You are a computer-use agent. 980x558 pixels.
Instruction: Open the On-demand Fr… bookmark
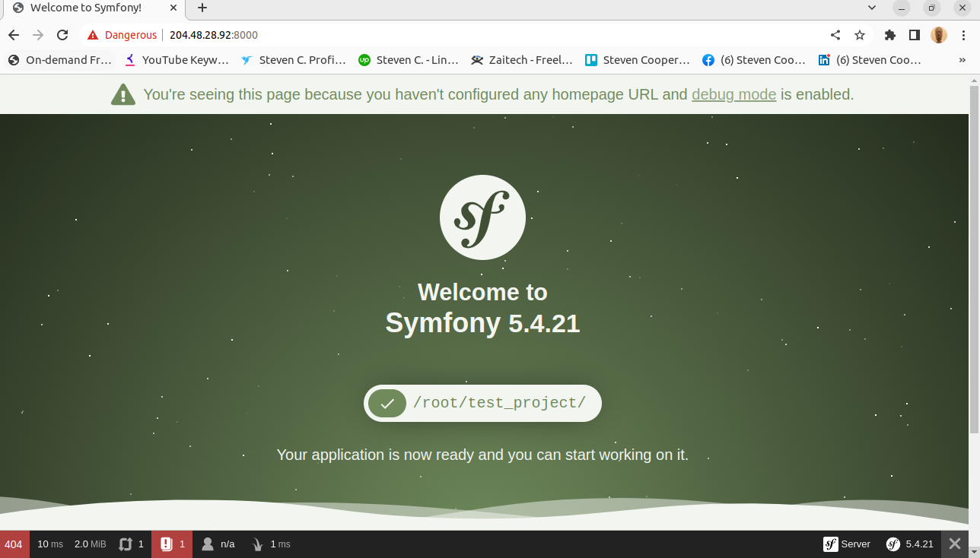(x=60, y=60)
